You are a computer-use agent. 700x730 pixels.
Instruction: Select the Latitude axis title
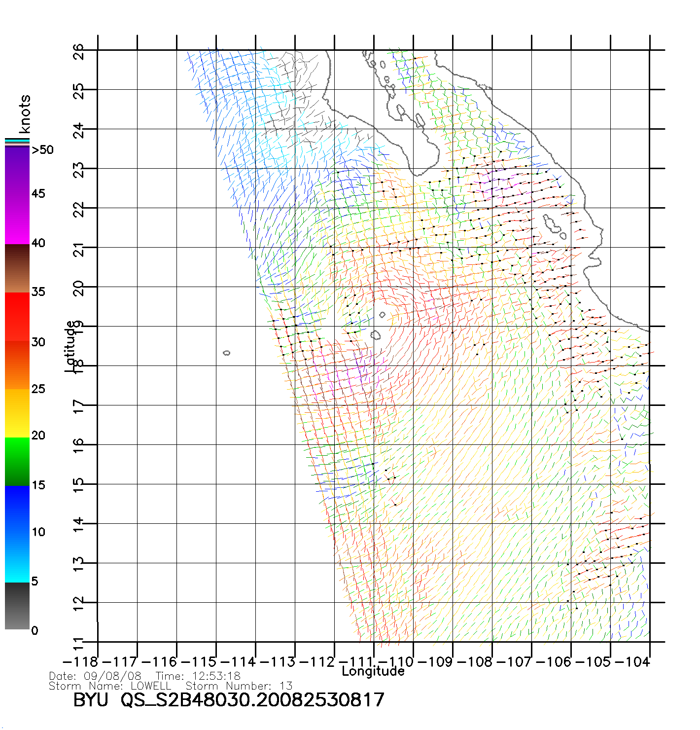pos(70,346)
